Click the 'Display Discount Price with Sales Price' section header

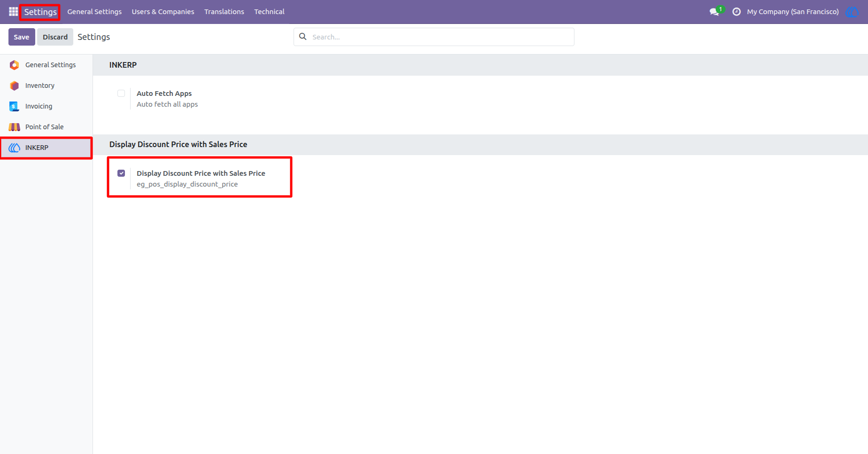[178, 144]
